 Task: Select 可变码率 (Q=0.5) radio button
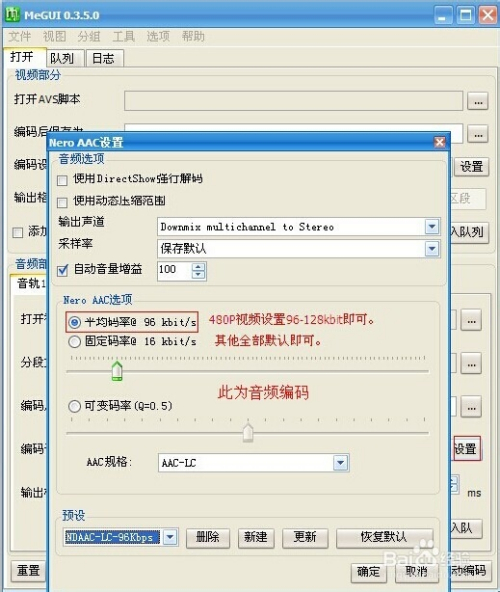(x=74, y=406)
